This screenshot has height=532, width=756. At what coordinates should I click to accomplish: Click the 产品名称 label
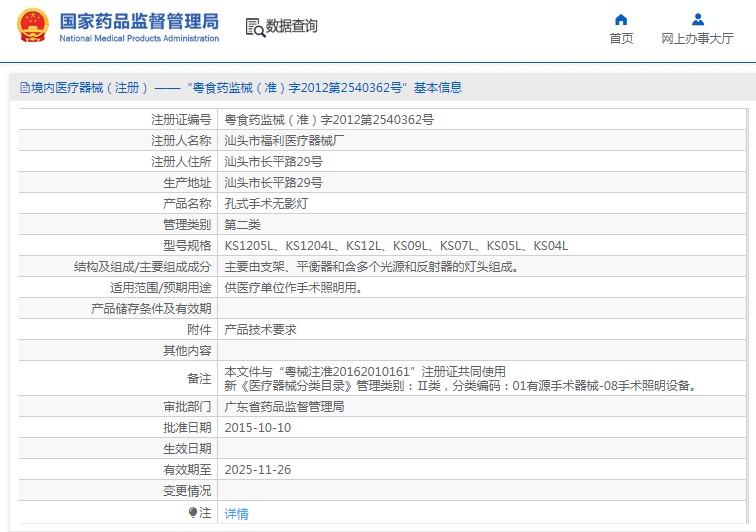pyautogui.click(x=187, y=204)
